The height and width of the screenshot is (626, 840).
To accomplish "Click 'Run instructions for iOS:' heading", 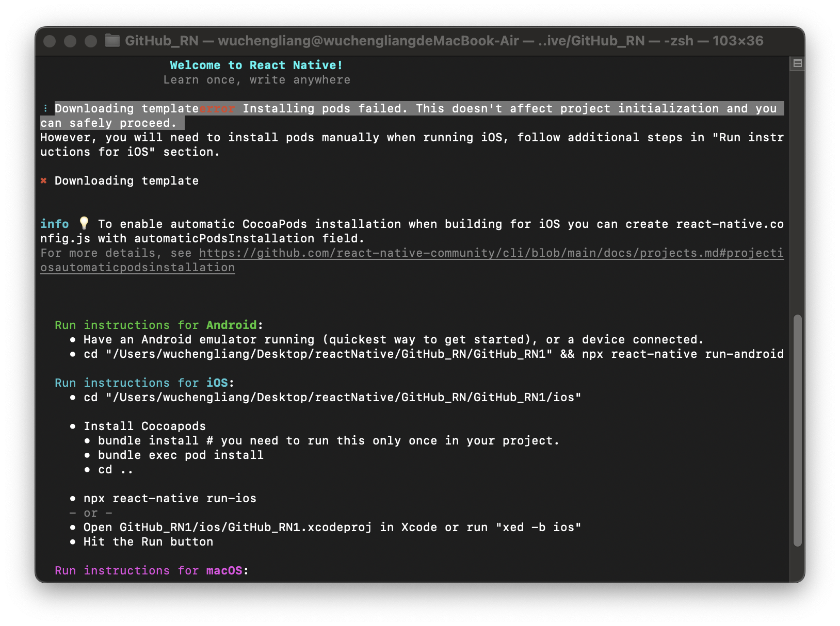I will 144,383.
